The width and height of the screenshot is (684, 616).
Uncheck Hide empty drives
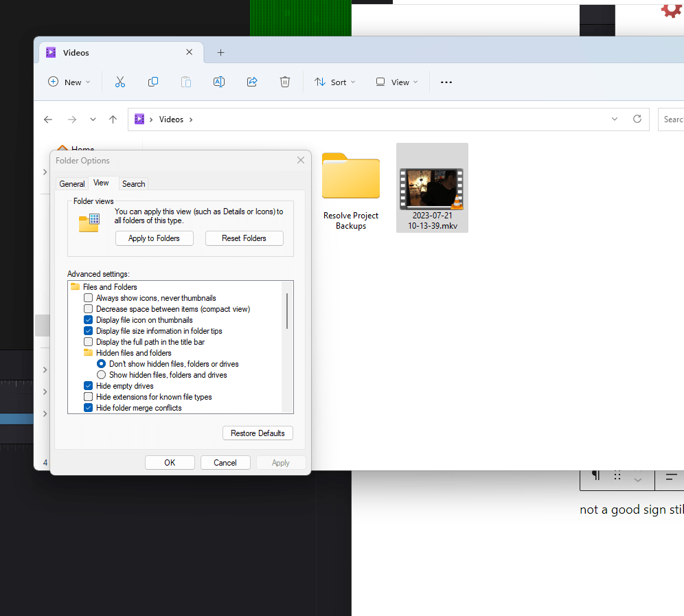click(x=88, y=386)
